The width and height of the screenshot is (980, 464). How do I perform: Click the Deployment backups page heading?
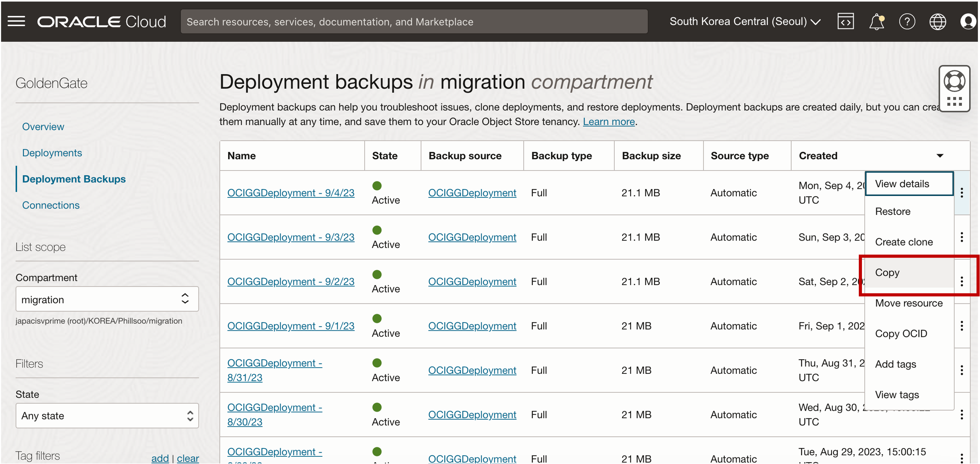coord(436,82)
